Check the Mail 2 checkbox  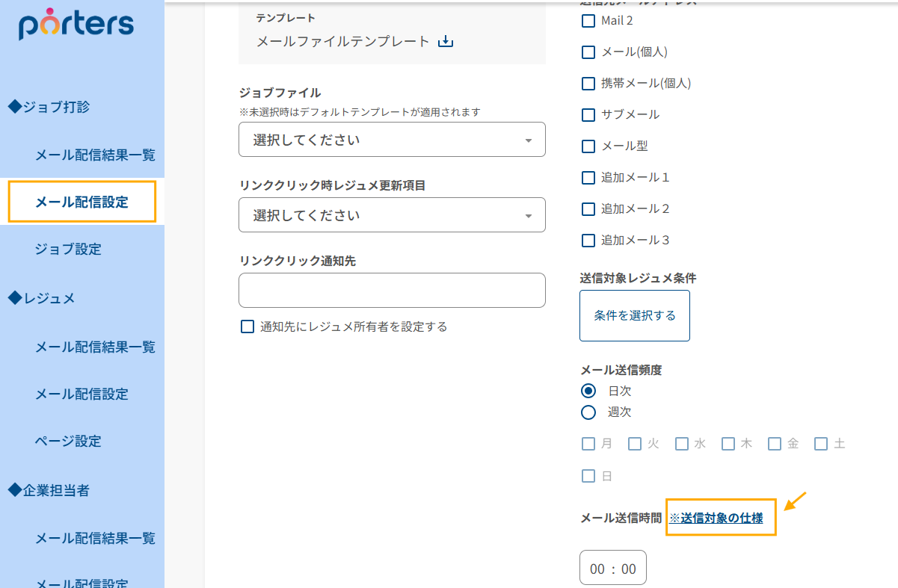[x=588, y=21]
